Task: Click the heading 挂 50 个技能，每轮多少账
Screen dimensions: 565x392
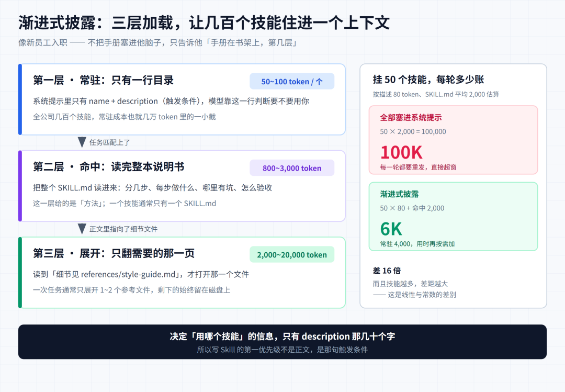Action: (x=428, y=80)
